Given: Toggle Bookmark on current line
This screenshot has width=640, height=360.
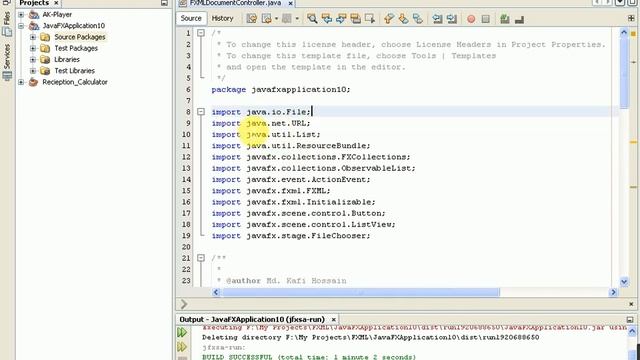Looking at the screenshot, I should [418, 19].
